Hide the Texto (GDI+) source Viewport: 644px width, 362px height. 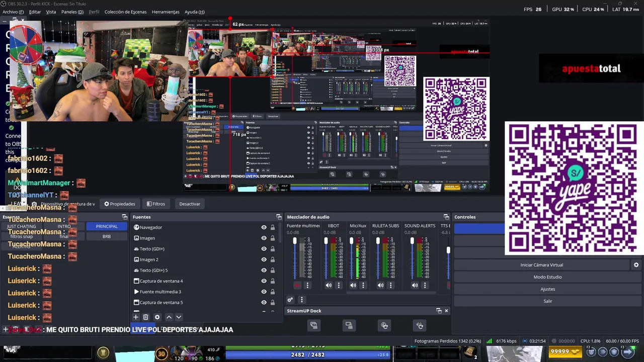pos(264,249)
